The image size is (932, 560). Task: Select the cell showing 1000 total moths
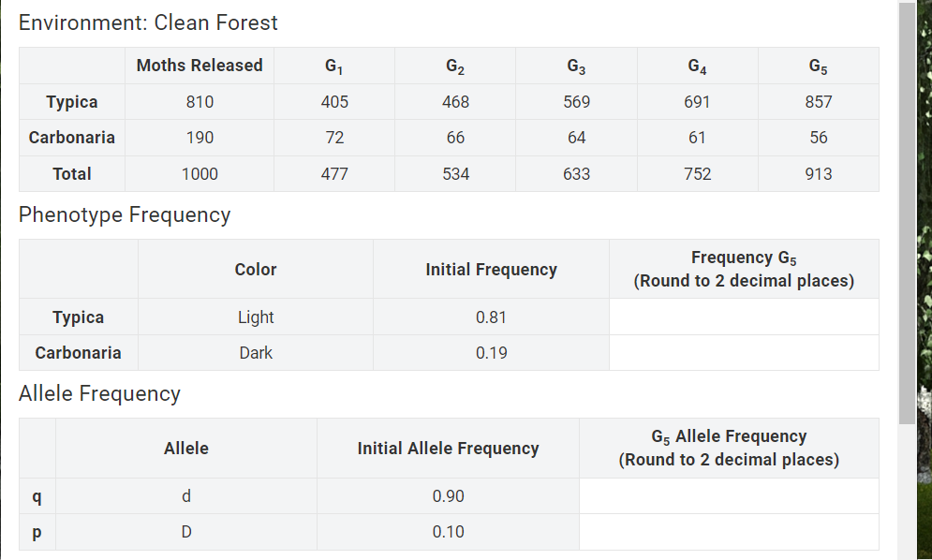coord(199,173)
